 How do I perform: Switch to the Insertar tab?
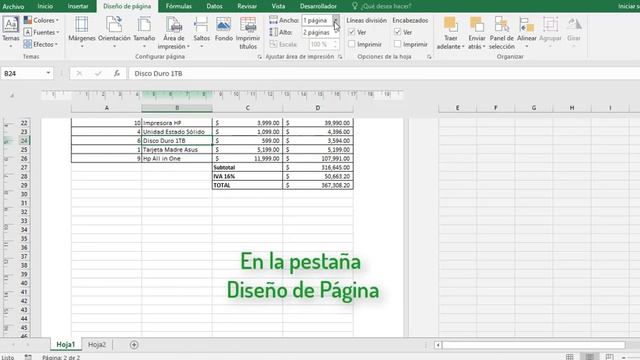pyautogui.click(x=78, y=6)
